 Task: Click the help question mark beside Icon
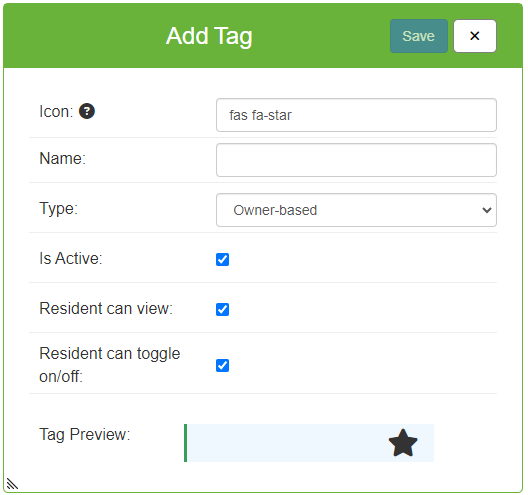coord(87,111)
